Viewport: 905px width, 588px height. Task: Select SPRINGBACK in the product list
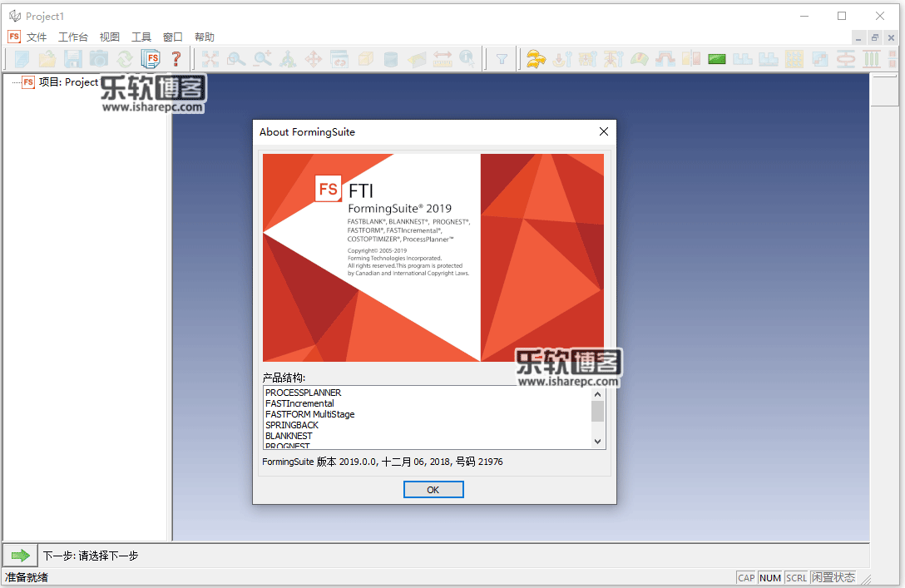coord(292,425)
